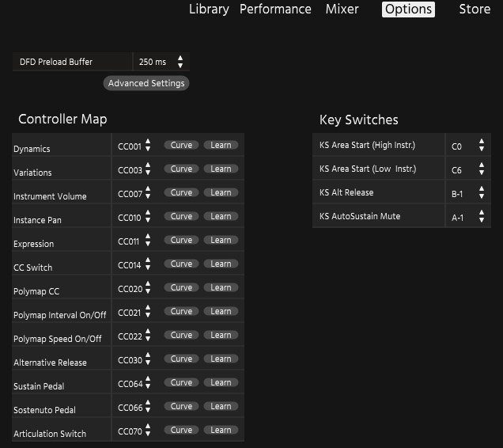Screen dimensions: 503x448
Task: Adjust KS Alt Release key stepper
Action: pyautogui.click(x=481, y=193)
